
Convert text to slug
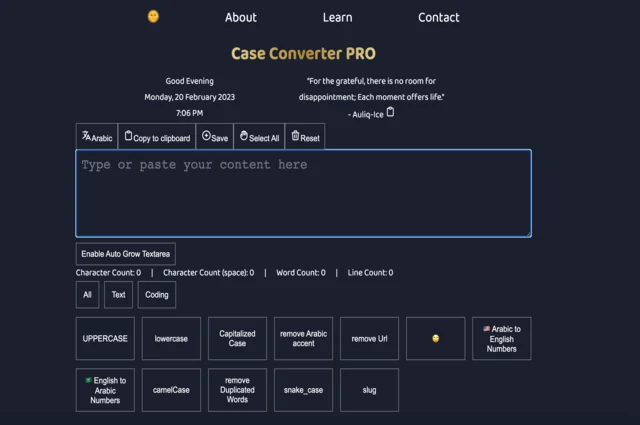click(x=369, y=390)
